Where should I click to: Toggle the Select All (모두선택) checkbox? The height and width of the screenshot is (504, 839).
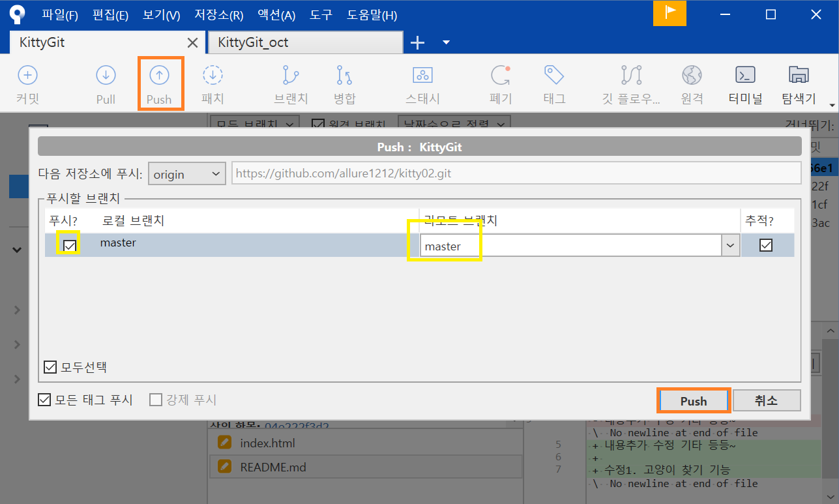pyautogui.click(x=50, y=367)
